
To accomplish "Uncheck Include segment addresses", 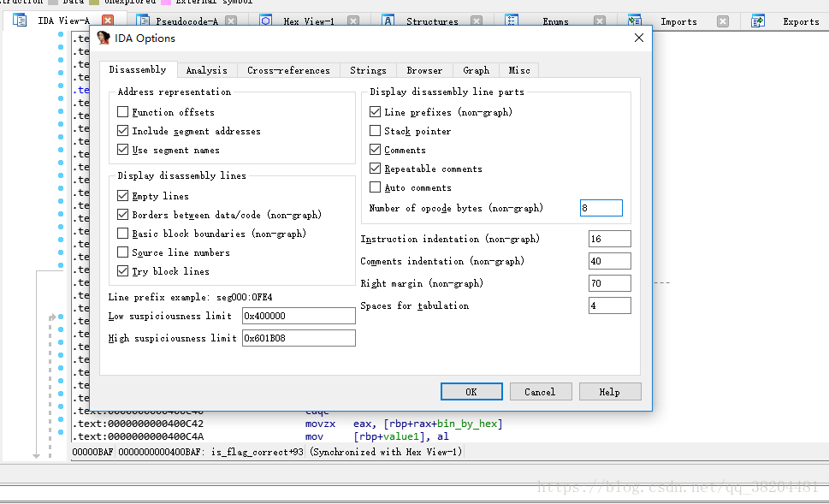I will [122, 131].
